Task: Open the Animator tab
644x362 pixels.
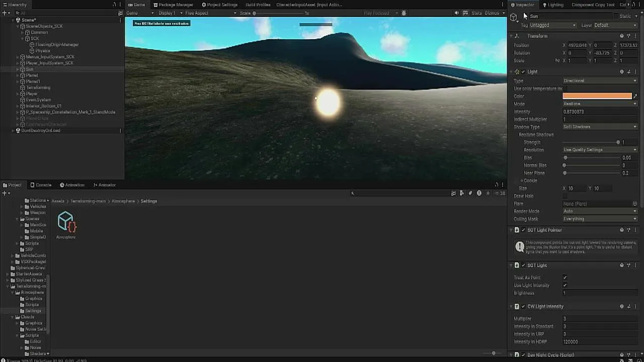Action: click(104, 185)
